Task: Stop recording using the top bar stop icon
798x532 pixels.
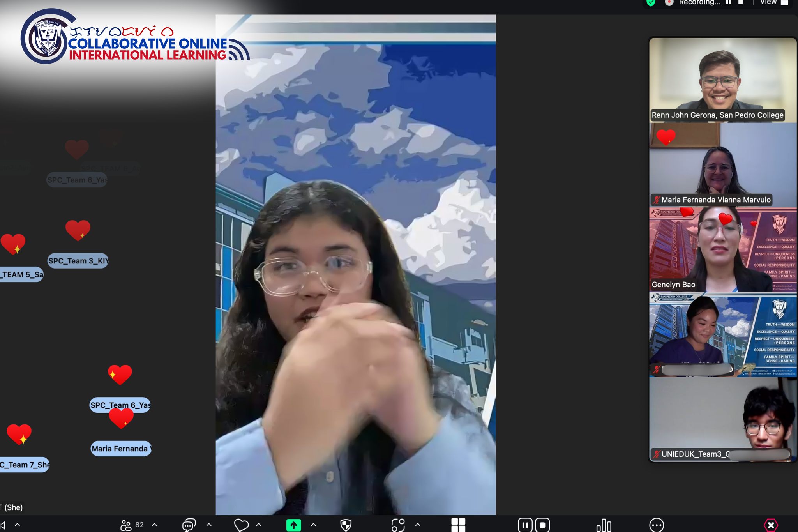Action: (x=741, y=2)
